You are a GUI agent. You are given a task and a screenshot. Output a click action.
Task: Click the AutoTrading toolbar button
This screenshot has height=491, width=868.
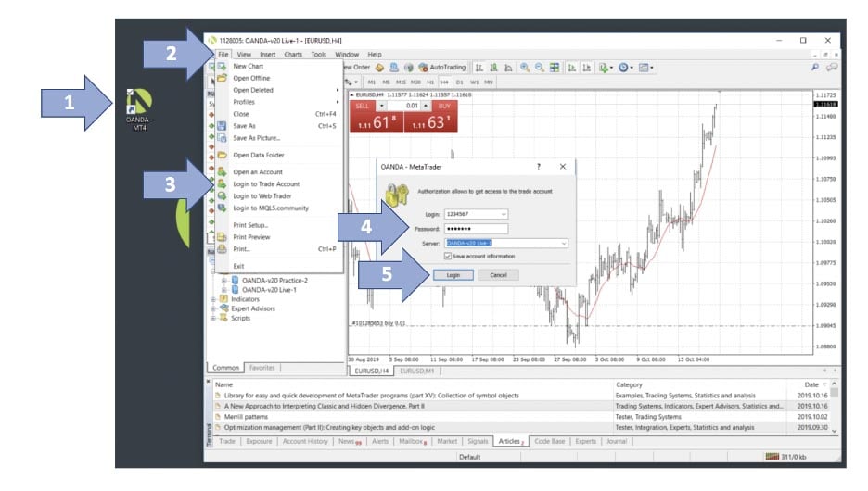point(441,68)
